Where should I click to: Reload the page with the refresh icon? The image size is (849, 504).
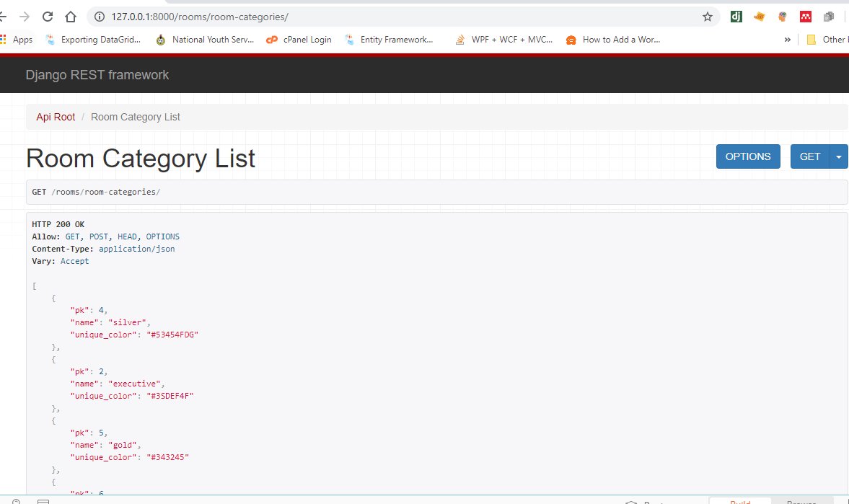(48, 17)
